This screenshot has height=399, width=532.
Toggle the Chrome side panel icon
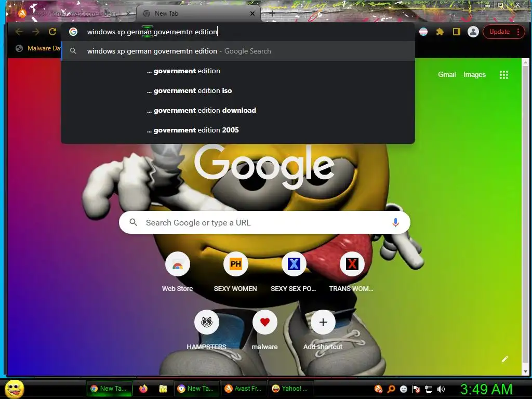[457, 32]
